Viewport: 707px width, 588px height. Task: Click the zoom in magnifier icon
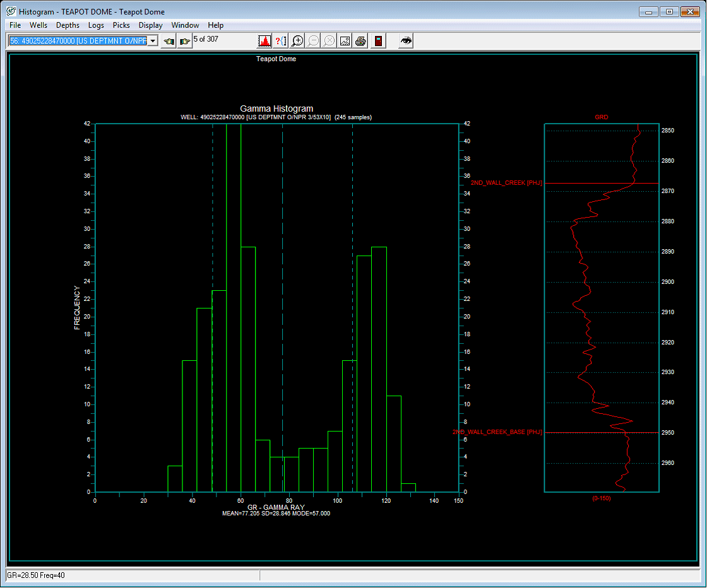pyautogui.click(x=297, y=41)
